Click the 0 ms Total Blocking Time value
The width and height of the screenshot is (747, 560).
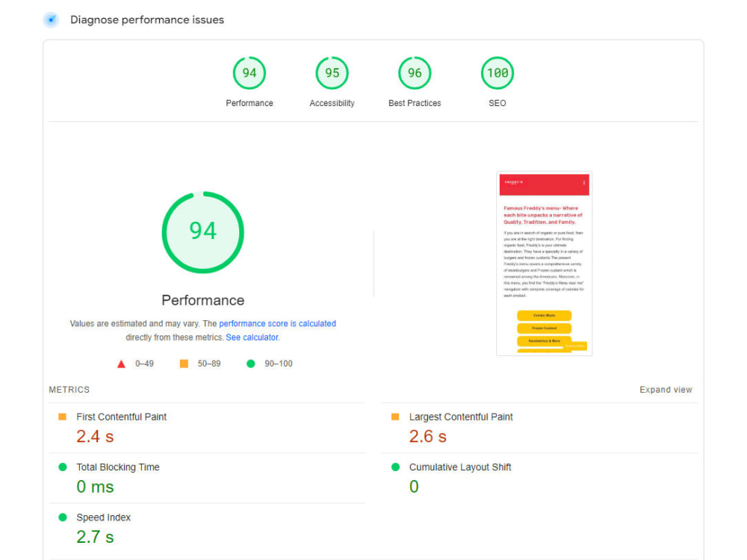coord(96,487)
